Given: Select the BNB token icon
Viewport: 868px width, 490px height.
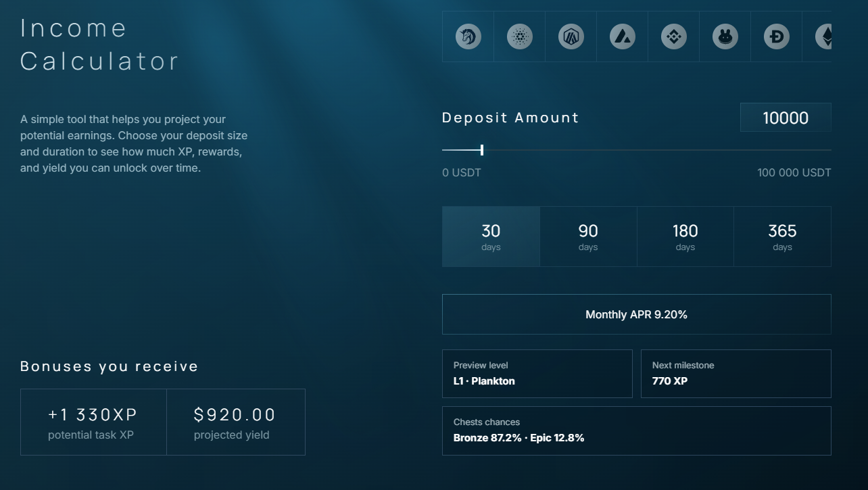Looking at the screenshot, I should point(674,36).
